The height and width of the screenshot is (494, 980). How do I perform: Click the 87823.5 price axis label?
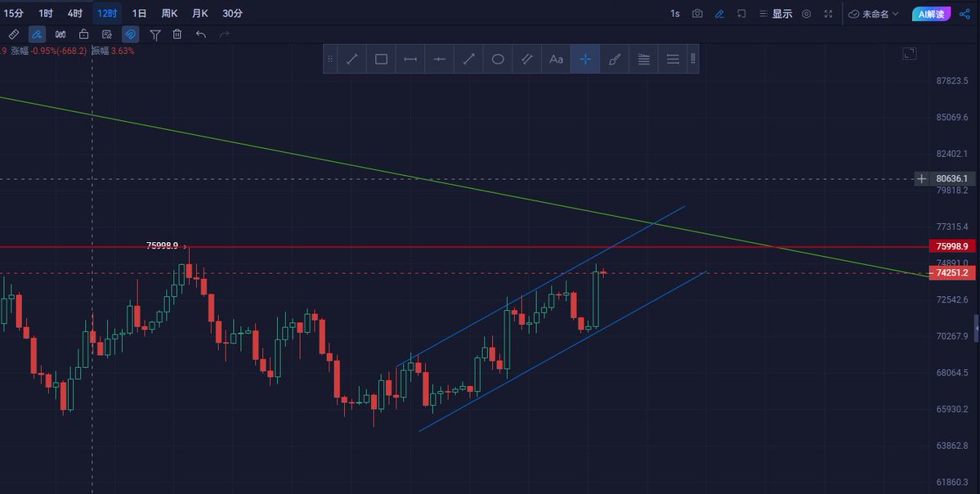point(952,81)
